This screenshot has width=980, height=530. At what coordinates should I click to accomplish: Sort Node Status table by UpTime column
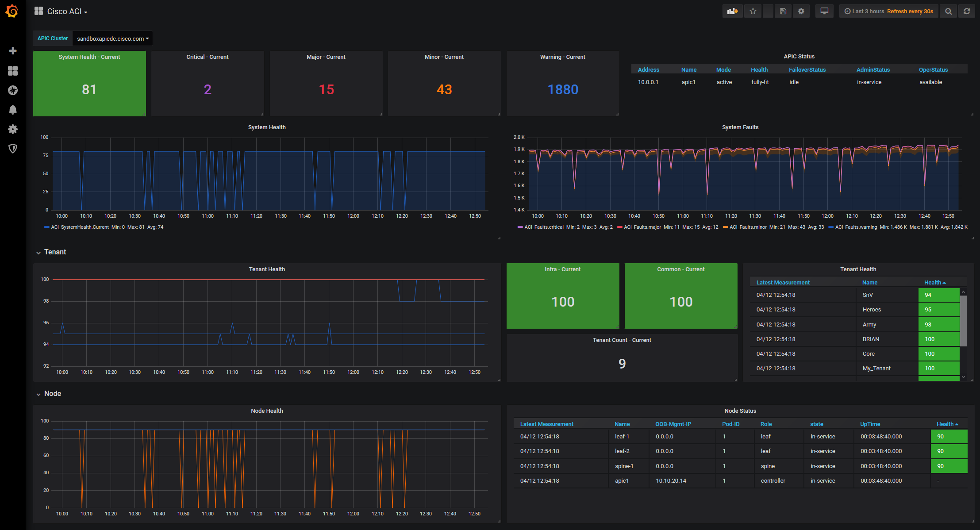click(x=870, y=424)
